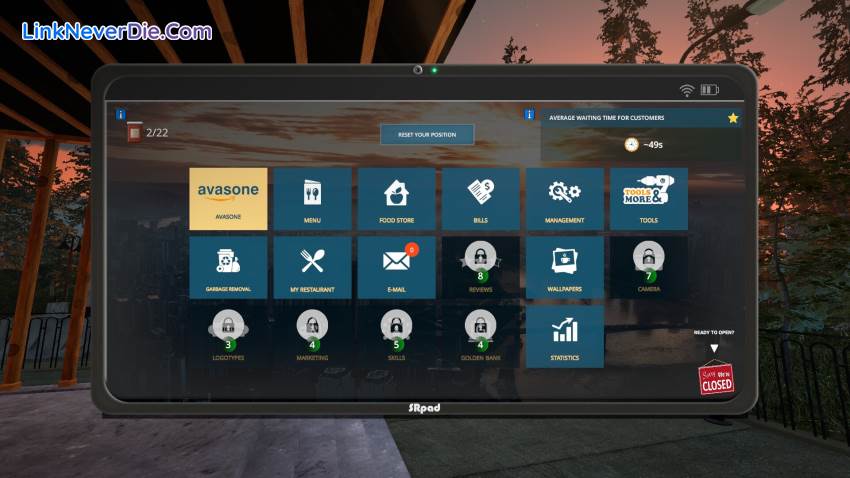Open the Wallpapers app tile
The width and height of the screenshot is (850, 478).
[564, 267]
